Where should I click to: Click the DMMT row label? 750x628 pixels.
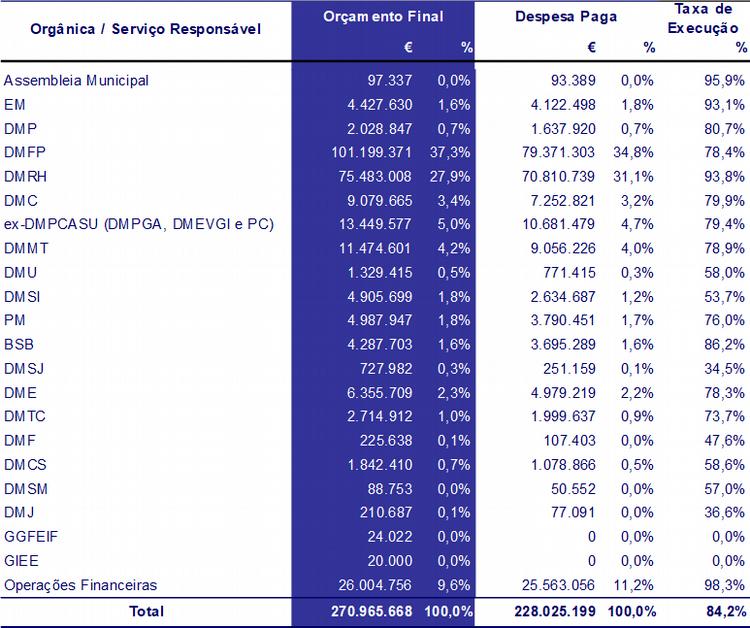(x=26, y=248)
